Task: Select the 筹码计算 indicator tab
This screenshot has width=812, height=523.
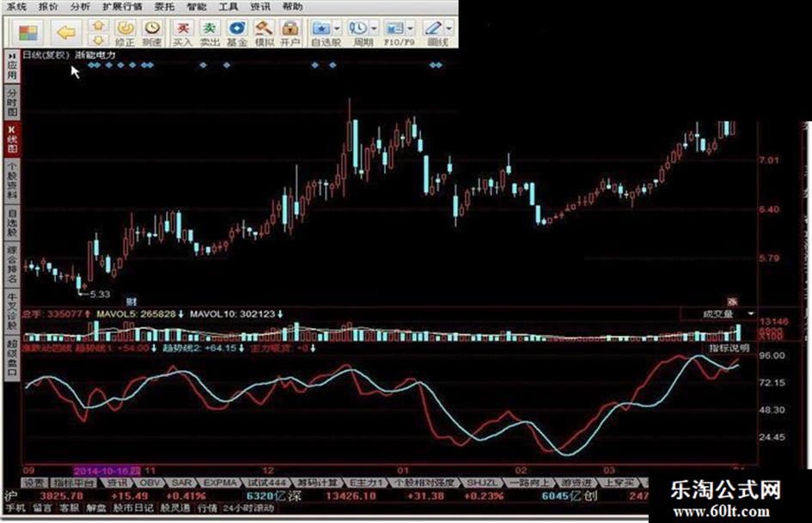Action: [317, 483]
